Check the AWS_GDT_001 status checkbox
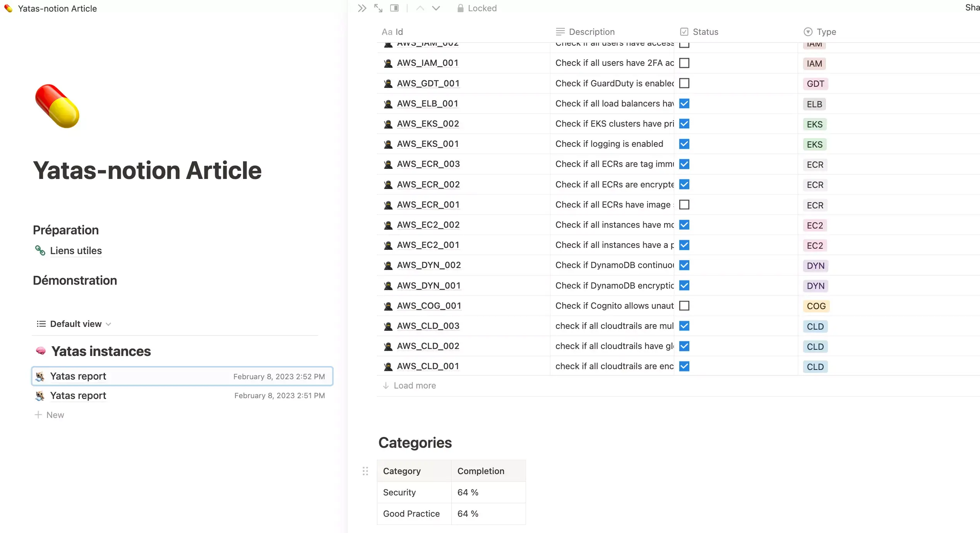 [684, 83]
